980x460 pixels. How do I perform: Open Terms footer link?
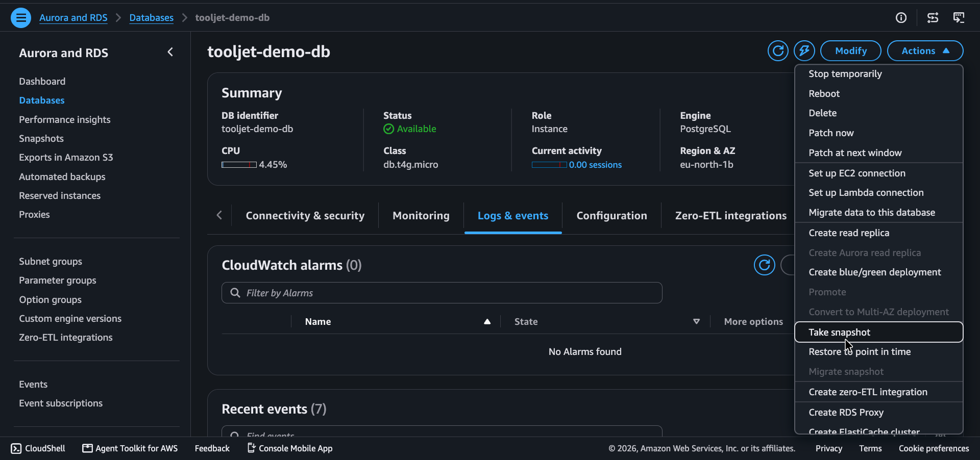pyautogui.click(x=870, y=448)
